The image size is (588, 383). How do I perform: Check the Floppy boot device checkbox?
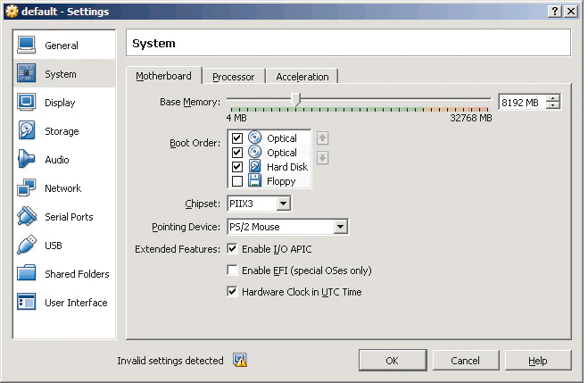[236, 181]
